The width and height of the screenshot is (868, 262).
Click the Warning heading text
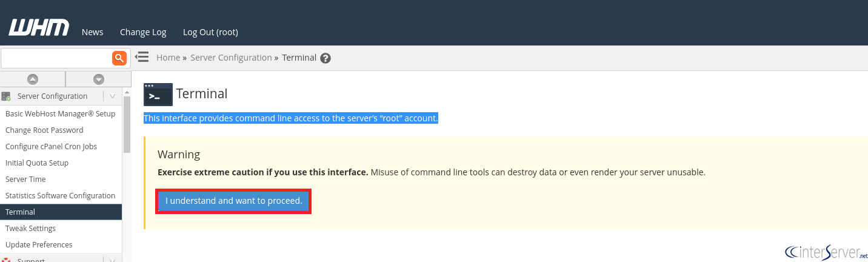(179, 155)
